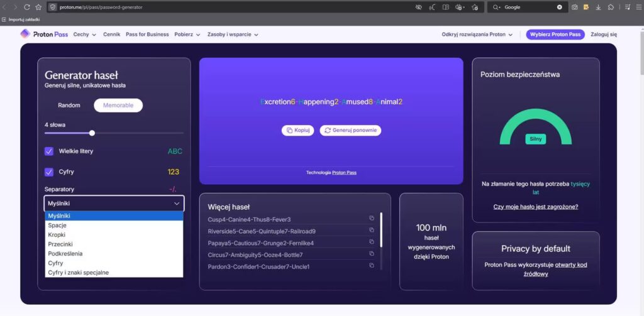Click the star-with-plus bookmark icon in address bar
The image size is (644, 316).
pyautogui.click(x=475, y=7)
